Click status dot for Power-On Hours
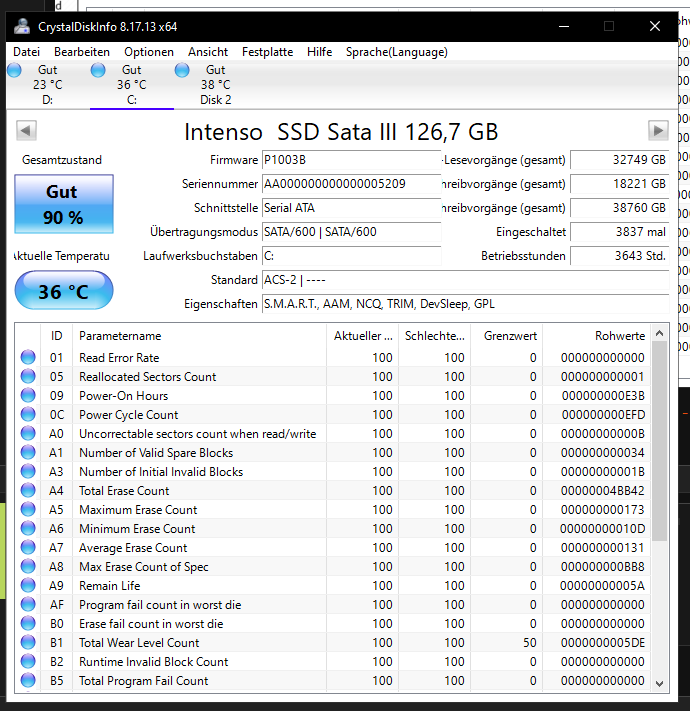 click(x=28, y=395)
